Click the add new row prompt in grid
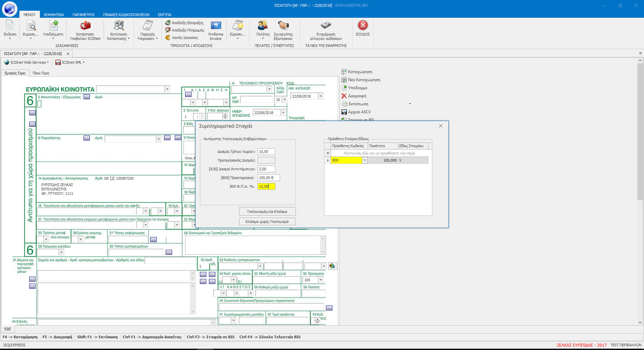Viewport: 644px width, 350px height. [x=379, y=153]
